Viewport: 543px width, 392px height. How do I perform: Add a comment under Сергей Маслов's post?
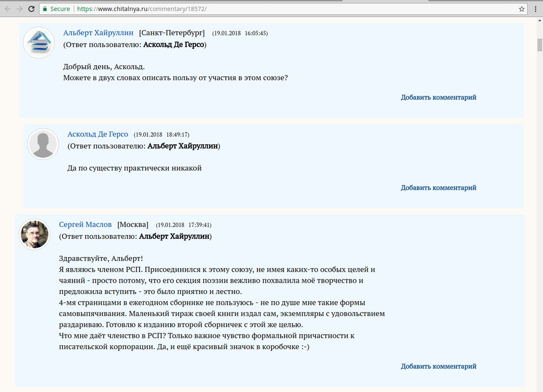coord(438,366)
